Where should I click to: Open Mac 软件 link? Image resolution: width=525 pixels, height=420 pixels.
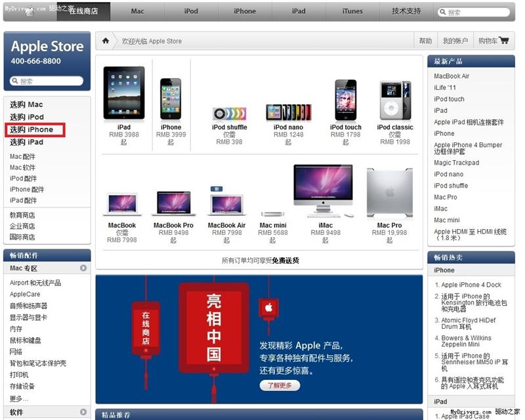coord(22,167)
